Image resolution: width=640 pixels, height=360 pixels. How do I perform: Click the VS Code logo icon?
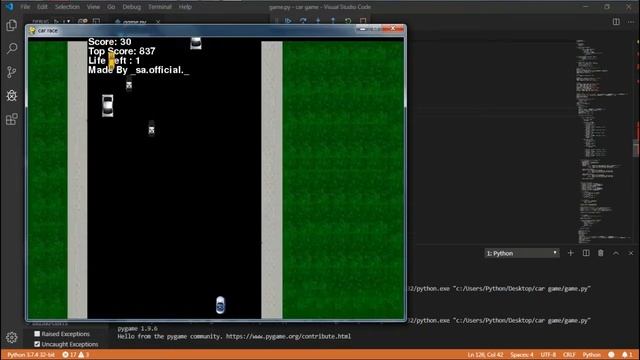(x=9, y=7)
